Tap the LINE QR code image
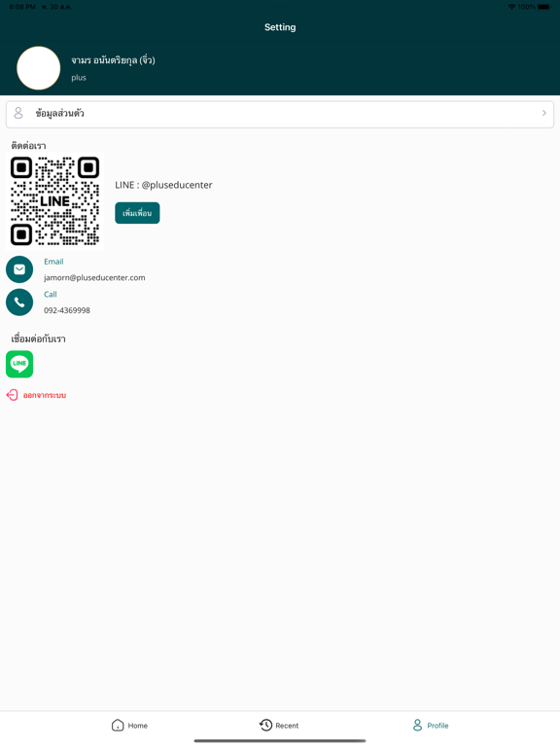 coord(55,201)
